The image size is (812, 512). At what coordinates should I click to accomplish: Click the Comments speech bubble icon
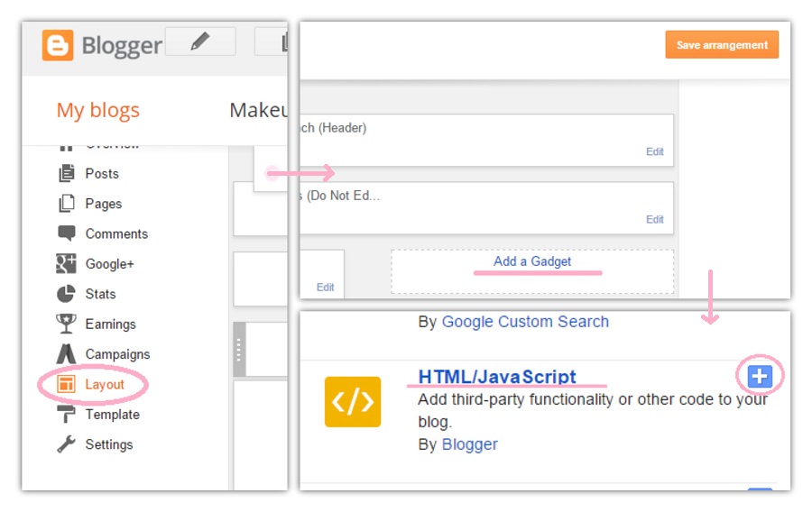66,233
